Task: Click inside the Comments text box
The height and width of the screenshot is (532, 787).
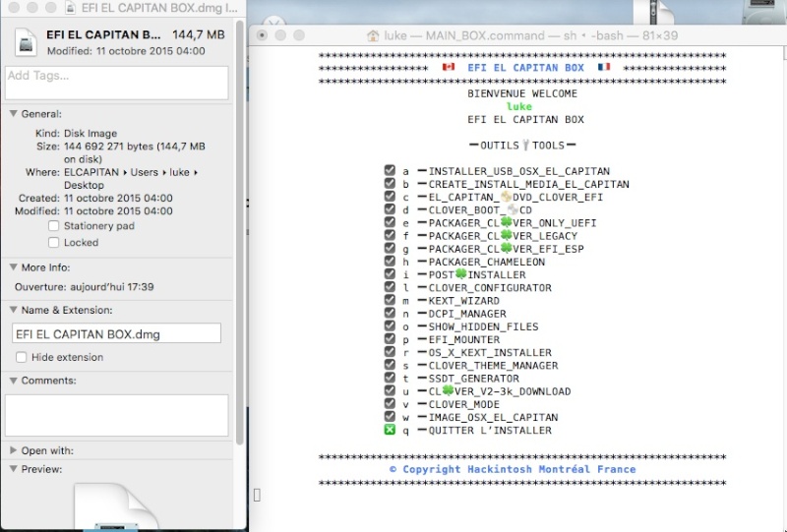Action: point(116,415)
